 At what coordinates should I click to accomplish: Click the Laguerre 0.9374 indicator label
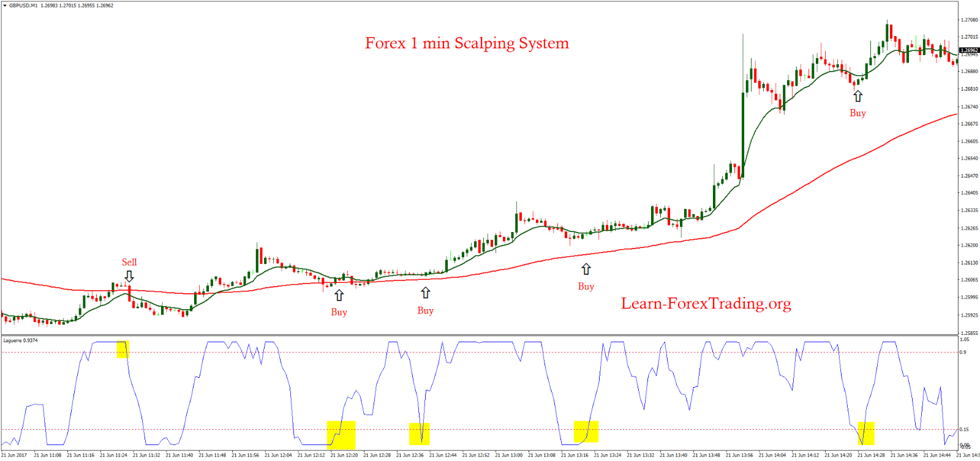click(x=20, y=340)
